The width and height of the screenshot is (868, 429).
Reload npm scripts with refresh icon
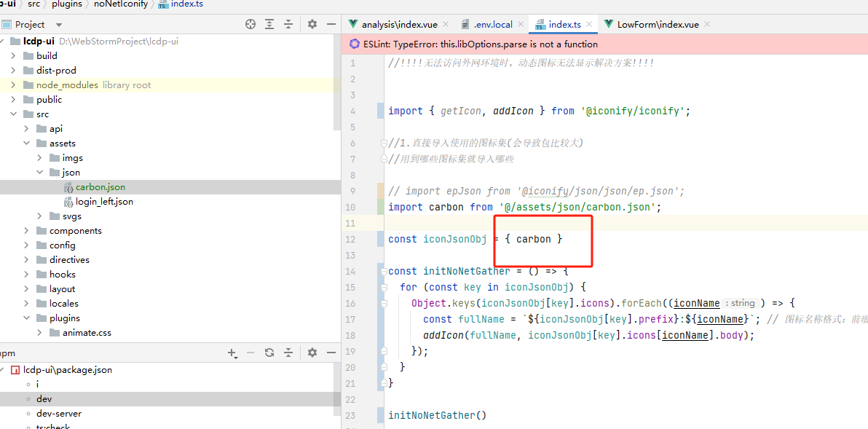click(x=269, y=353)
